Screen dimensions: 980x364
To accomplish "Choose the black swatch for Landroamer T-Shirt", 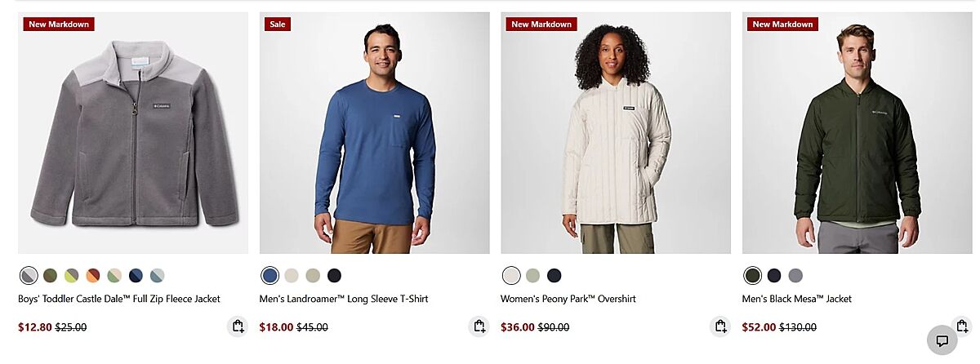I will (334, 275).
